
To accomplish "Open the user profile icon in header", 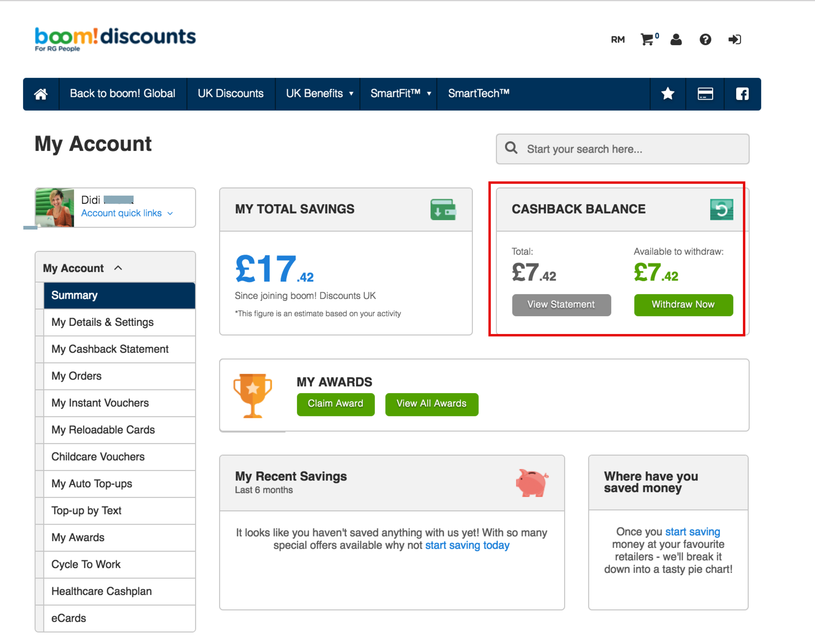I will [x=676, y=39].
